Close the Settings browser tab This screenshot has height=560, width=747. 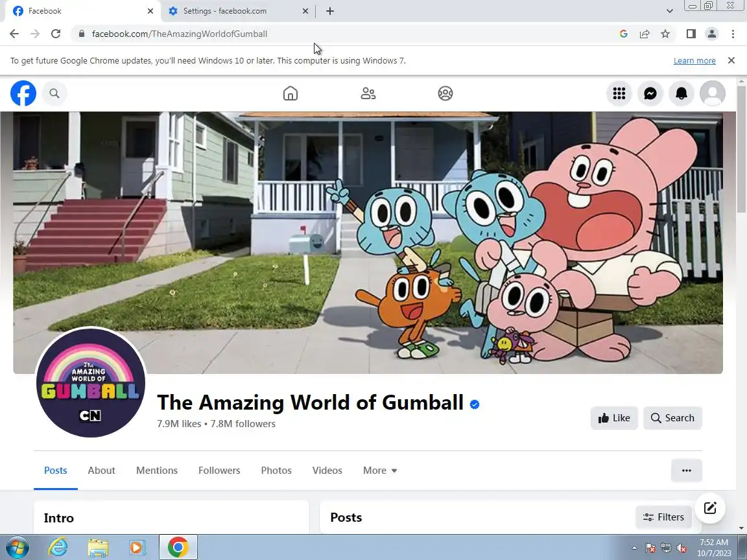pyautogui.click(x=305, y=11)
